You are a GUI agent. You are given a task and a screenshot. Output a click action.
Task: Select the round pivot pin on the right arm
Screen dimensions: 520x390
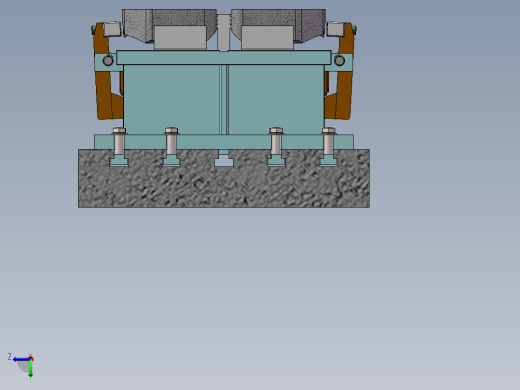click(x=339, y=61)
